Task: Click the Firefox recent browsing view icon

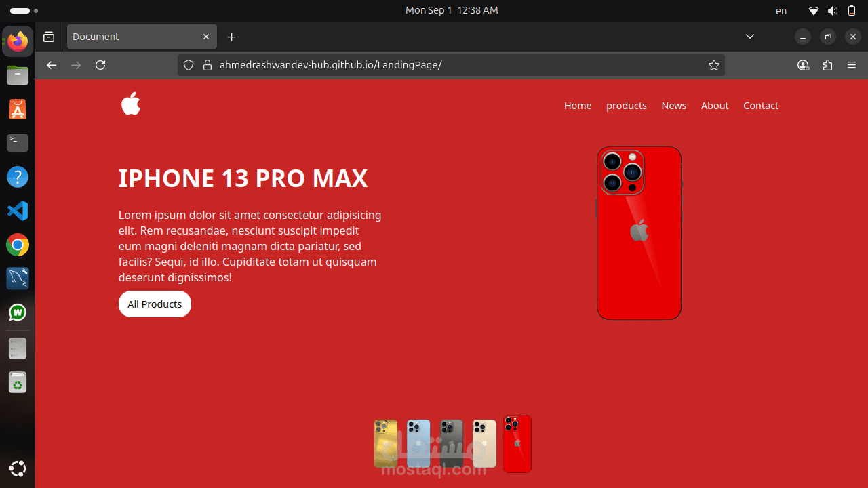Action: tap(49, 37)
